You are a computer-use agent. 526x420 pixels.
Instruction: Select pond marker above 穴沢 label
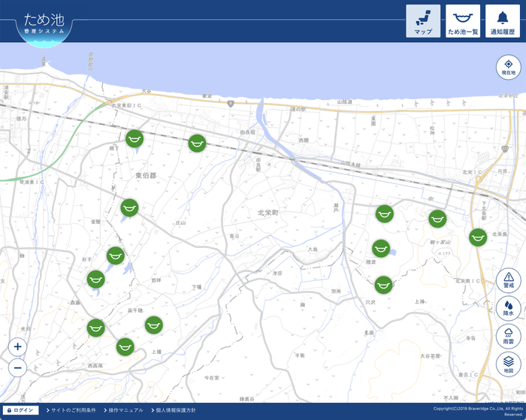pyautogui.click(x=384, y=285)
